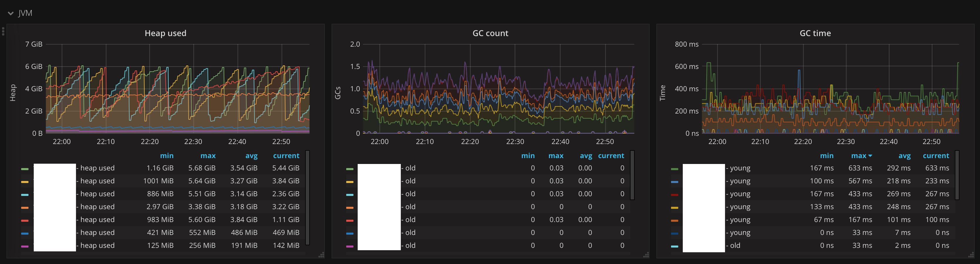Sort GC count legend by max column

[x=556, y=155]
